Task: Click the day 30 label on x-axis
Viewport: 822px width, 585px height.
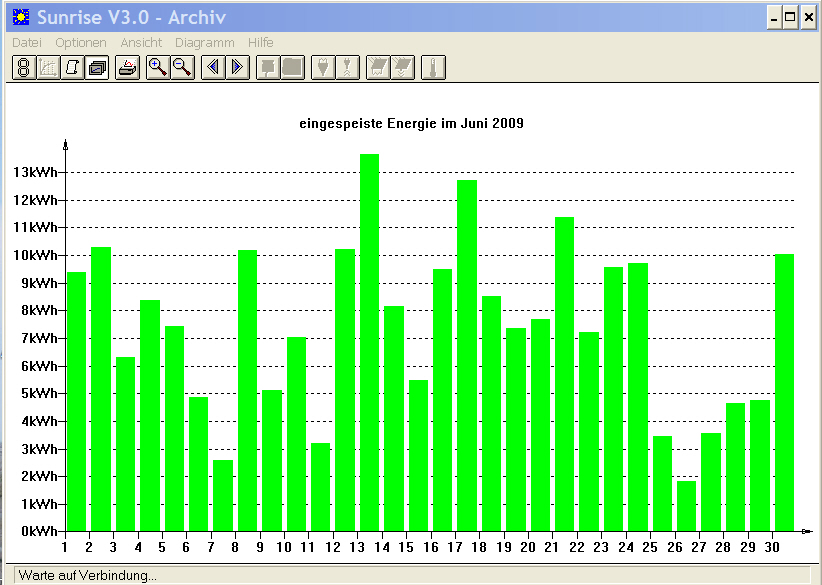Action: click(772, 547)
